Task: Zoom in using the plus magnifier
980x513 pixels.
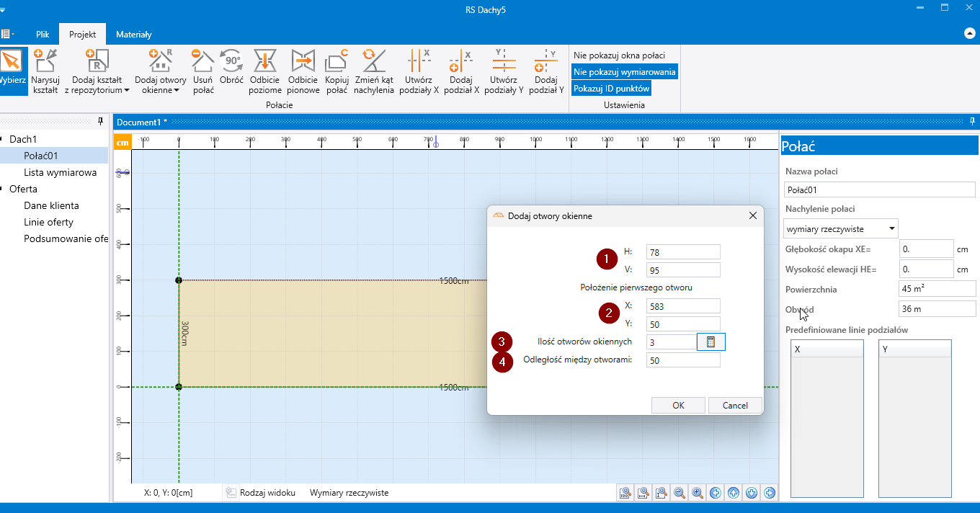Action: click(698, 493)
